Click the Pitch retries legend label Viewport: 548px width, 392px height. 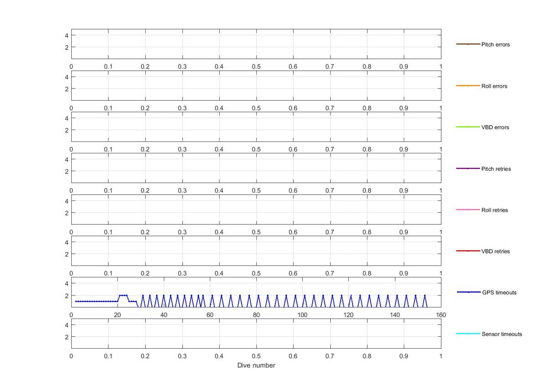pyautogui.click(x=496, y=169)
